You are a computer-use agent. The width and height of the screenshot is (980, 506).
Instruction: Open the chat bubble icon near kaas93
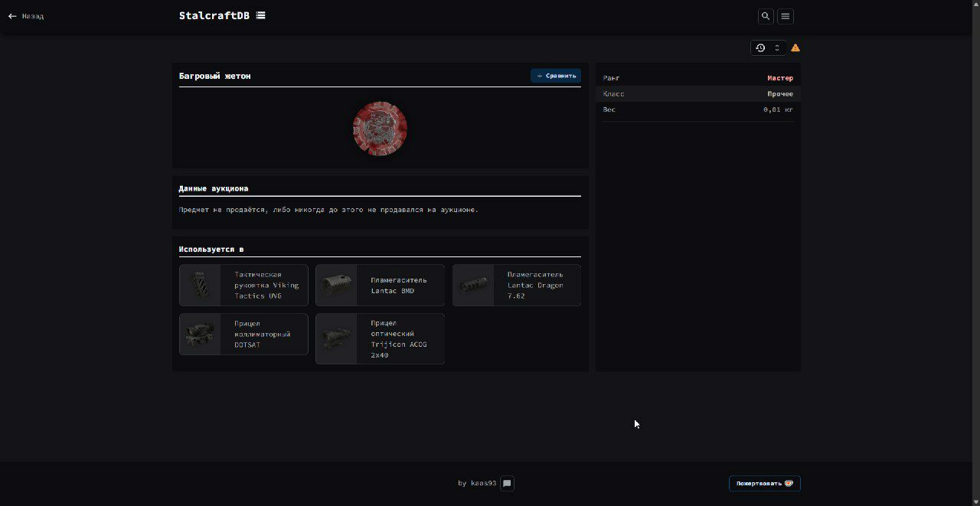[x=507, y=484]
